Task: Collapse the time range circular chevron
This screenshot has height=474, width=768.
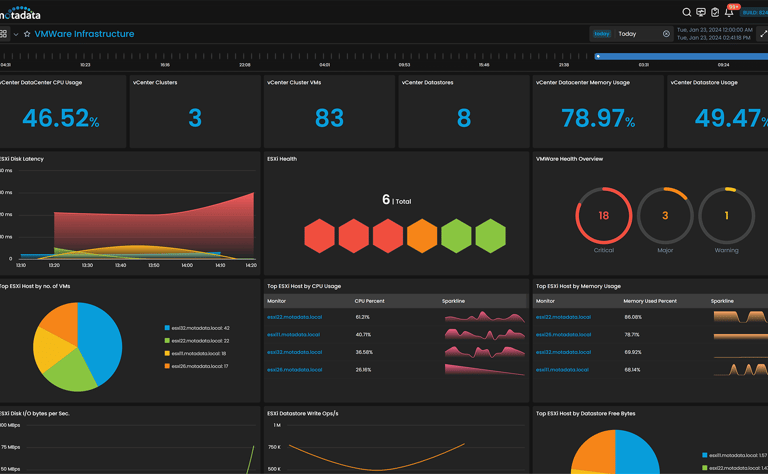Action: [666, 34]
